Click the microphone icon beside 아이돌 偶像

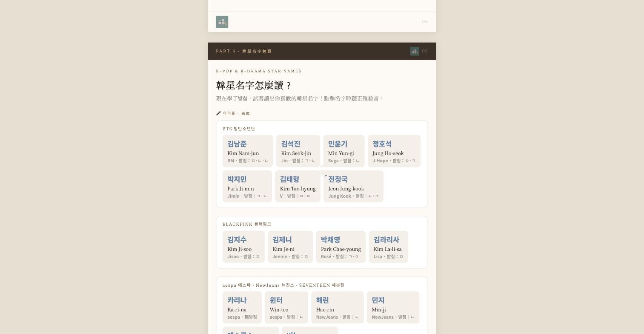(218, 113)
